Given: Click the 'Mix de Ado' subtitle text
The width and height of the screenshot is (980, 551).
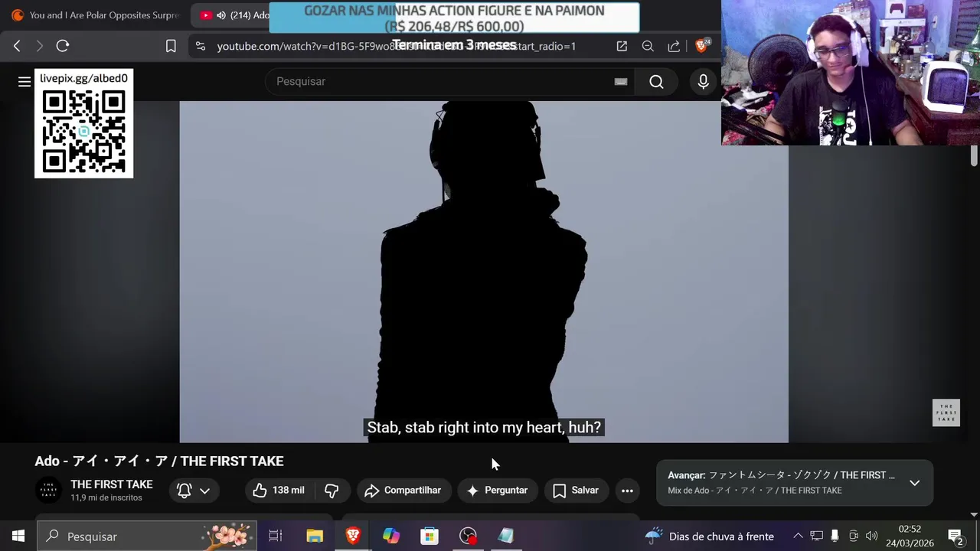Looking at the screenshot, I should pyautogui.click(x=755, y=491).
